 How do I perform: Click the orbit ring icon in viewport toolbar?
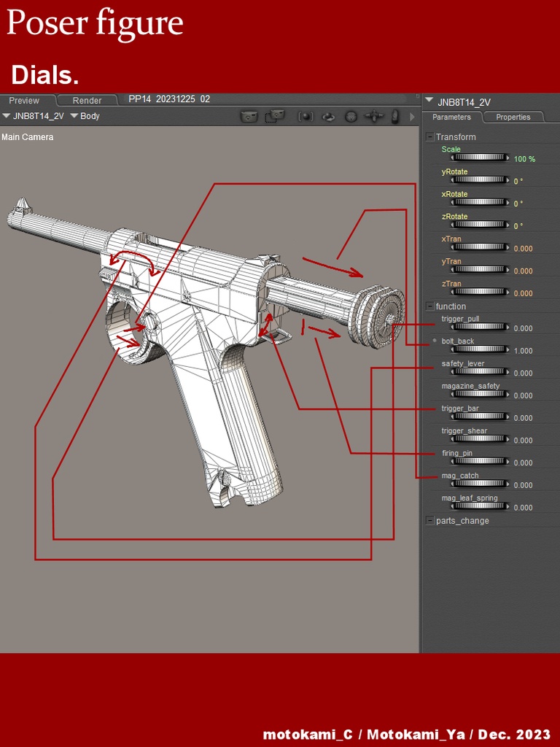tap(329, 116)
